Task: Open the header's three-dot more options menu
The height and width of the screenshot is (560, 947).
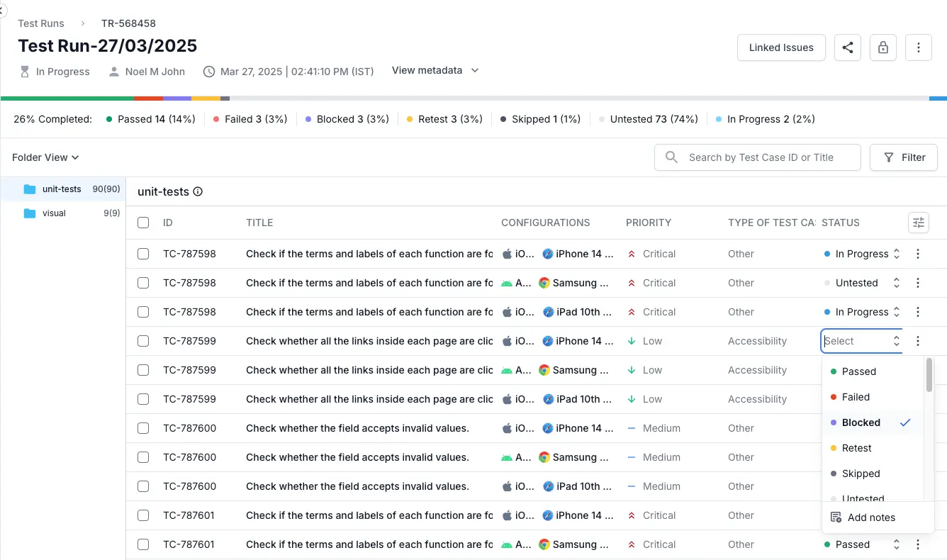Action: (919, 47)
